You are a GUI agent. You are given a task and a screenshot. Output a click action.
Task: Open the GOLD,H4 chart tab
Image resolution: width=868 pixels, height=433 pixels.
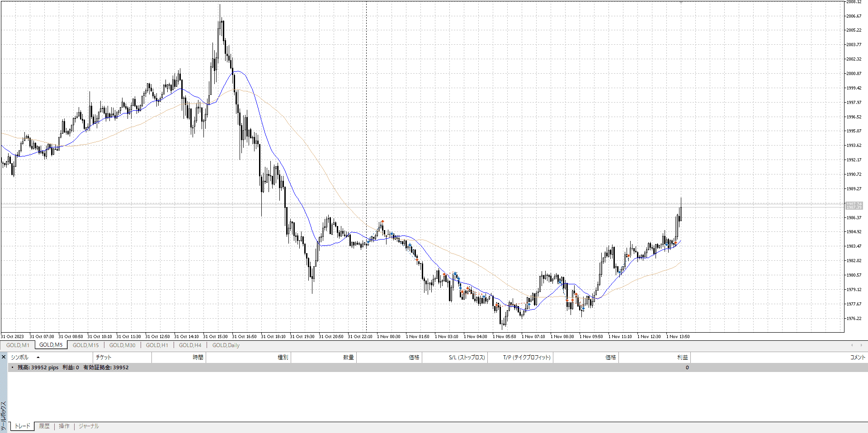coord(190,345)
